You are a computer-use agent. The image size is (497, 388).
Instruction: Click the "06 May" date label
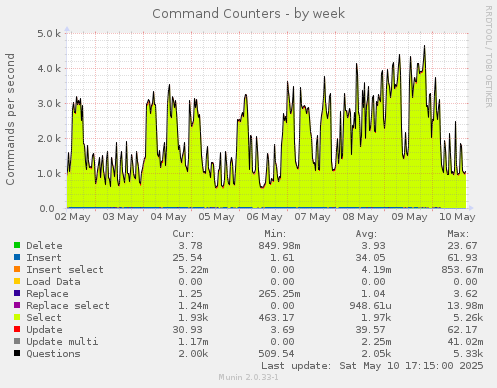tap(264, 217)
